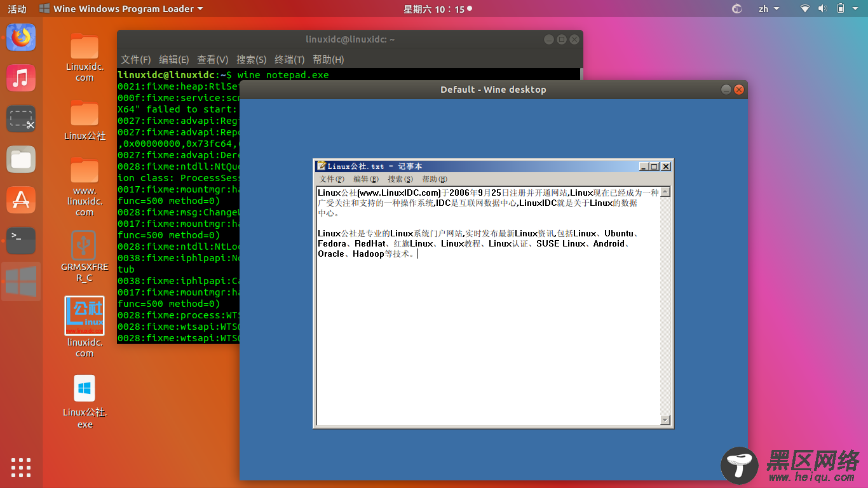Viewport: 868px width, 488px height.
Task: Select the Wine Windows dock icon
Action: pyautogui.click(x=21, y=281)
